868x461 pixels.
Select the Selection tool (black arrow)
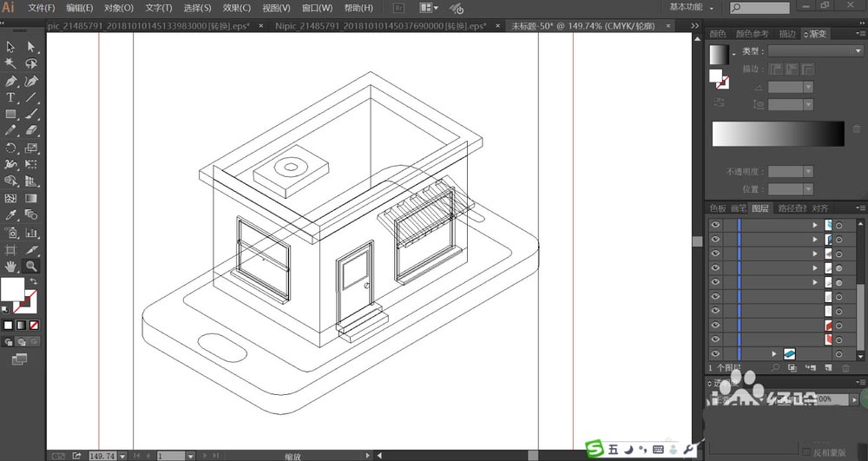click(10, 47)
